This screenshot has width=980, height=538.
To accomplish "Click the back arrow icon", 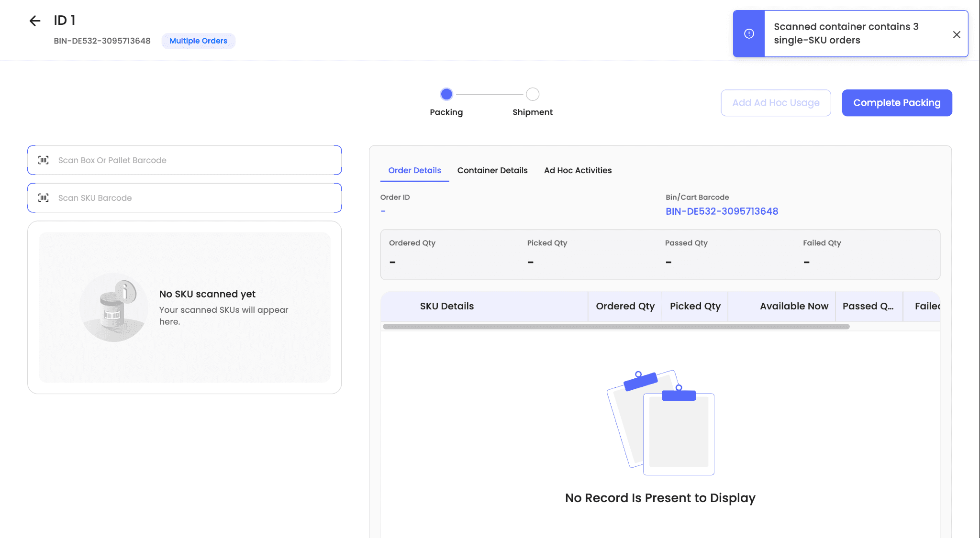I will click(35, 21).
